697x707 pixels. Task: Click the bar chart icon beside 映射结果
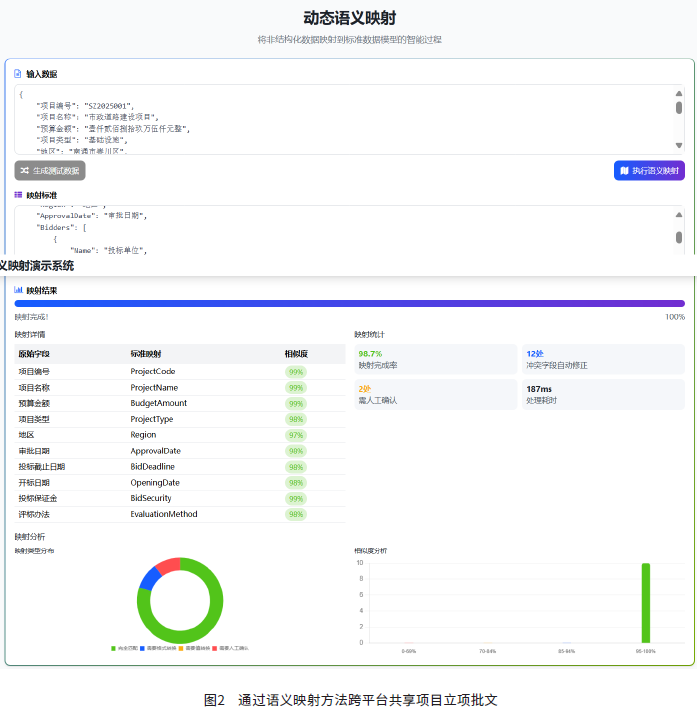point(18,291)
